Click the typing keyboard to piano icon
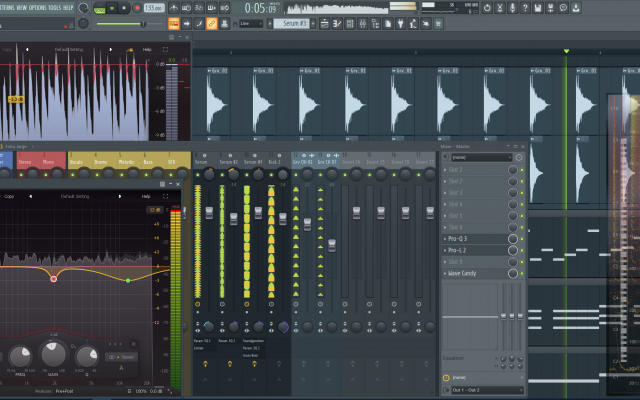This screenshot has width=640, height=400. coord(173,24)
